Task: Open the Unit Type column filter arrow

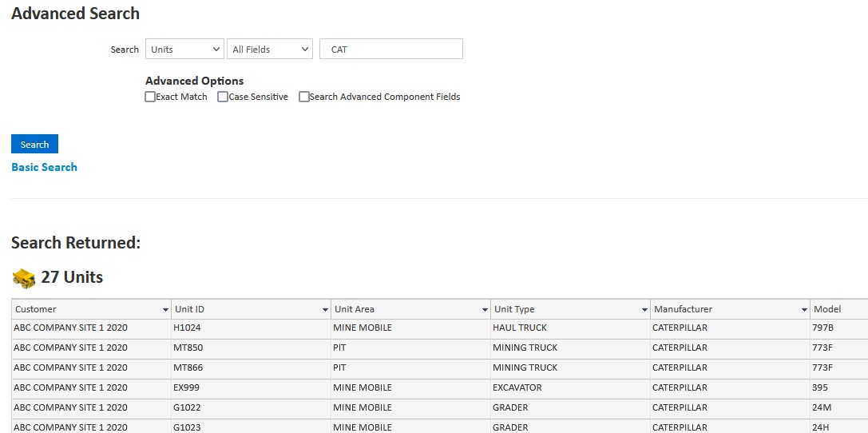Action: [x=644, y=310]
